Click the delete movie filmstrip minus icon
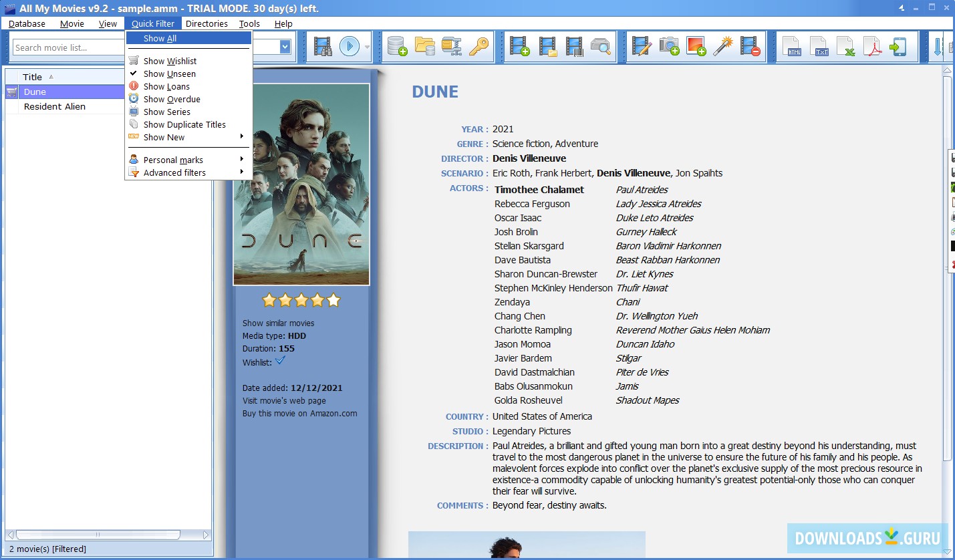 click(x=751, y=47)
